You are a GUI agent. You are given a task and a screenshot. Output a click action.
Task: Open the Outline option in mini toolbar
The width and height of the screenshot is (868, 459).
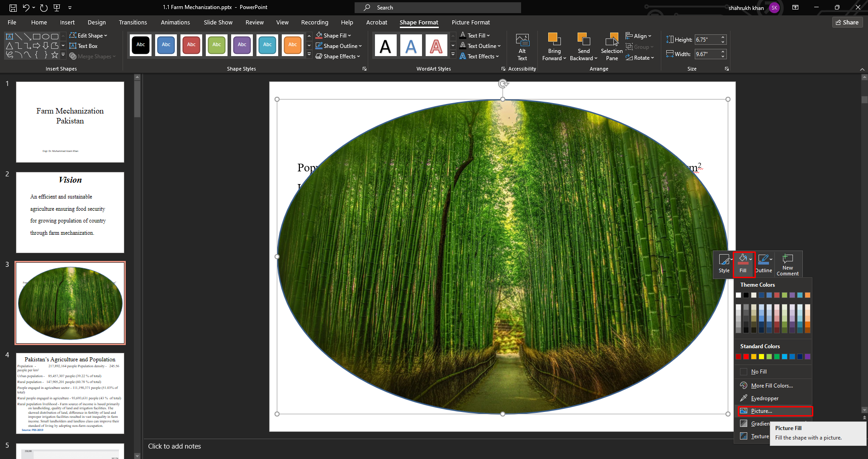(x=764, y=265)
